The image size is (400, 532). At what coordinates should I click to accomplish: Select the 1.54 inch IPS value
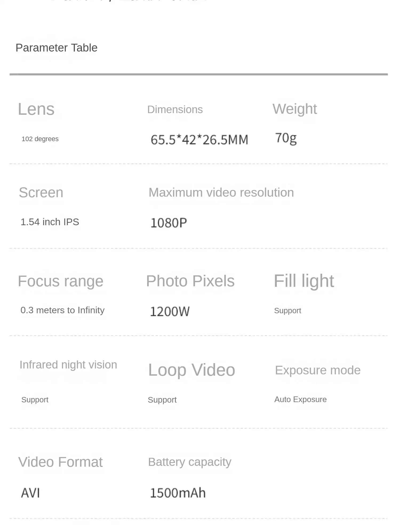click(x=50, y=222)
